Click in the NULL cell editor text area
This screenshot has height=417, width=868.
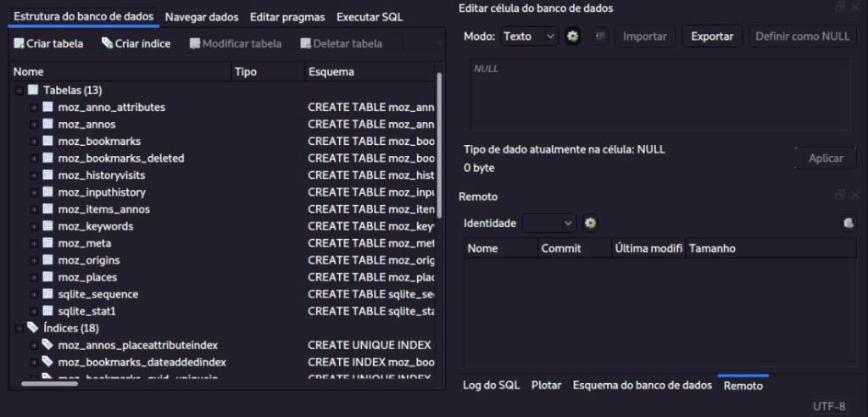659,95
